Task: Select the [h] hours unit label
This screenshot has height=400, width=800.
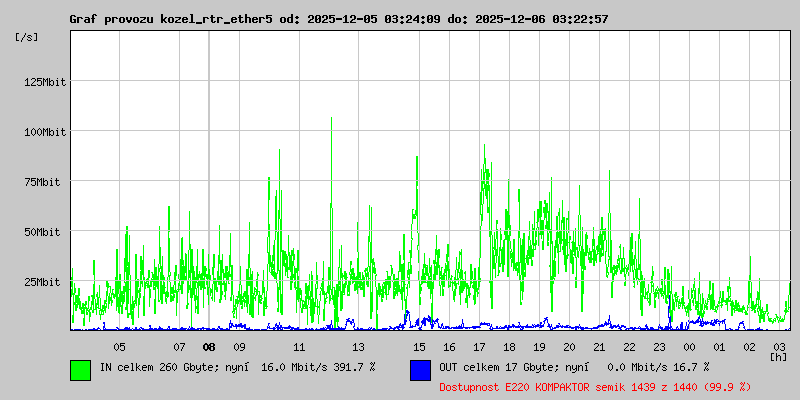Action: 778,356
